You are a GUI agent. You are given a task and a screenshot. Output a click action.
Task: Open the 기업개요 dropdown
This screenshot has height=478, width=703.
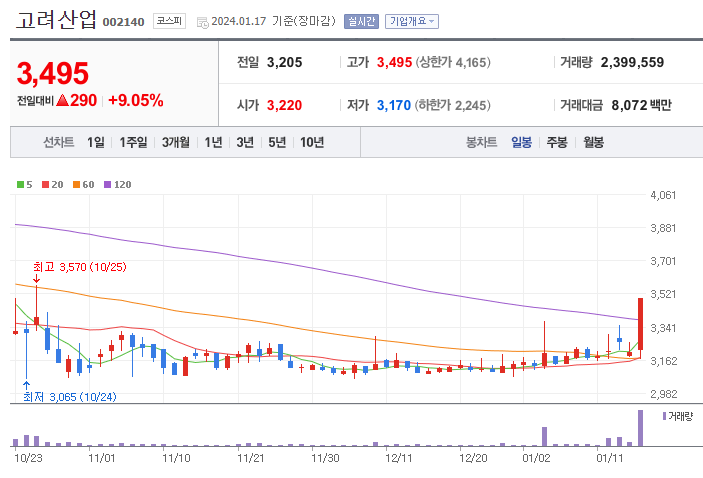coord(412,22)
